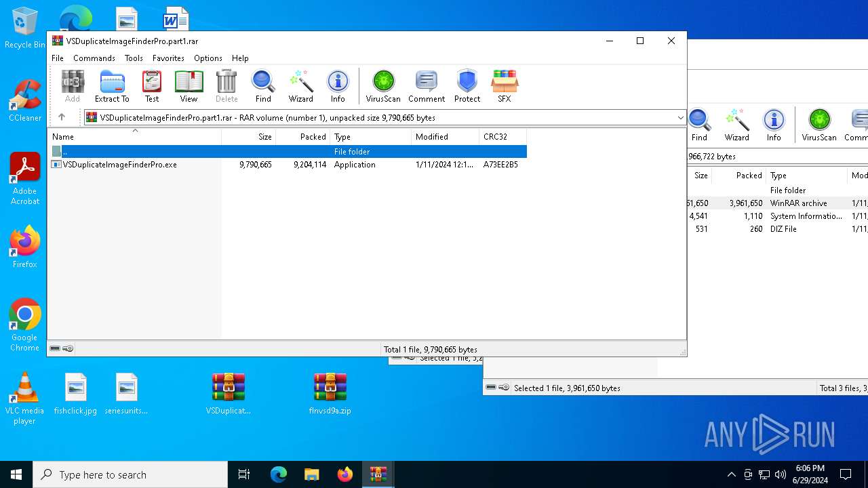Click the Add toolbar icon
This screenshot has height=488, width=868.
pyautogui.click(x=73, y=86)
